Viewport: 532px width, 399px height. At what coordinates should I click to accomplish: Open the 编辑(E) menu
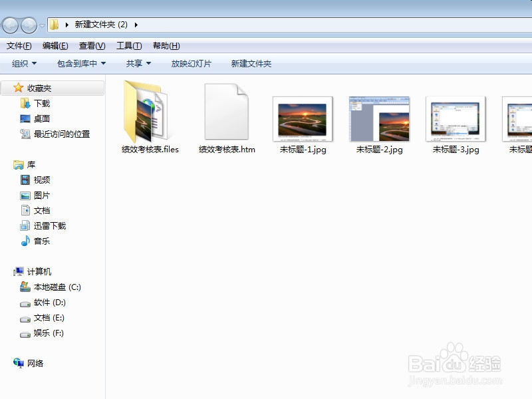point(55,46)
